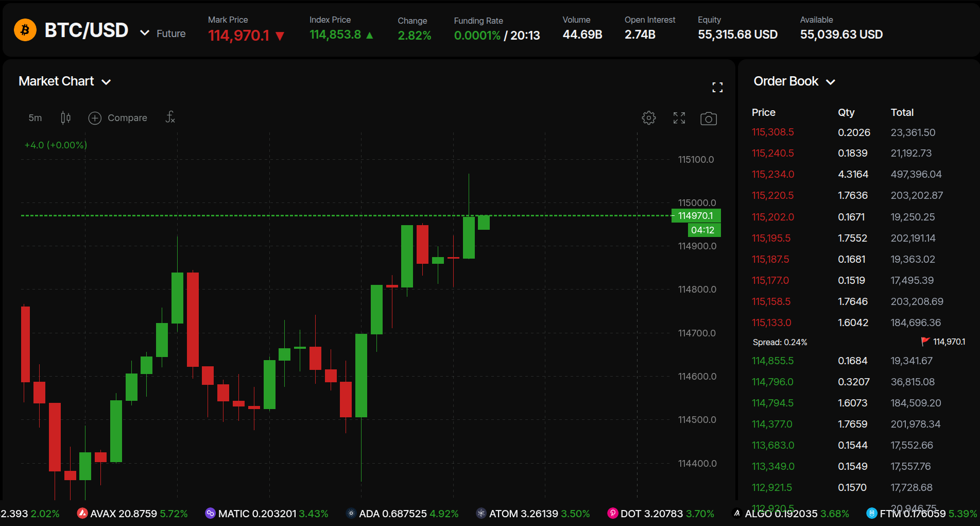Take a chart snapshot with the camera icon
980x526 pixels.
pos(709,118)
